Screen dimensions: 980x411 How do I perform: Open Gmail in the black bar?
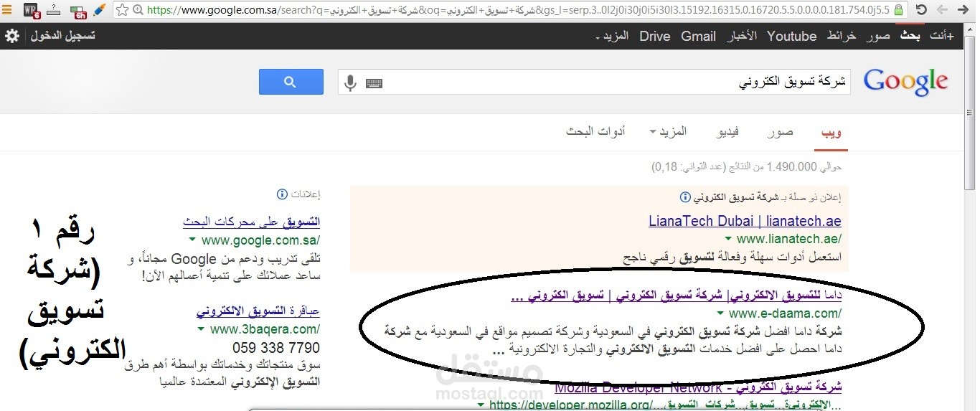[699, 36]
